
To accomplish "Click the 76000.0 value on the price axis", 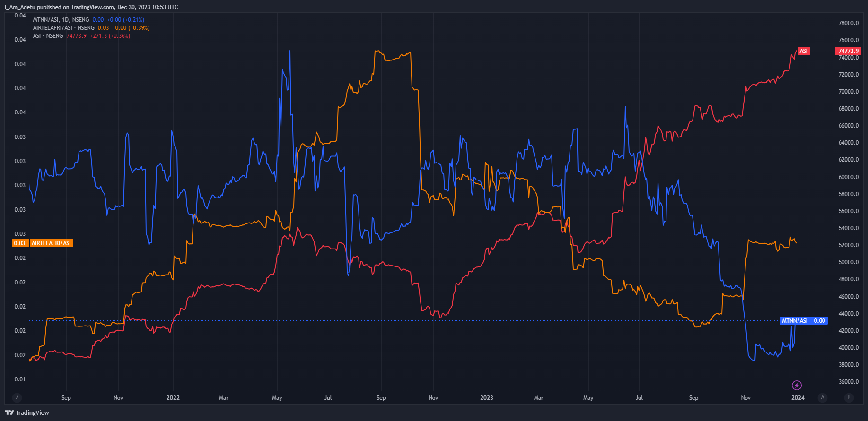I will (x=849, y=40).
